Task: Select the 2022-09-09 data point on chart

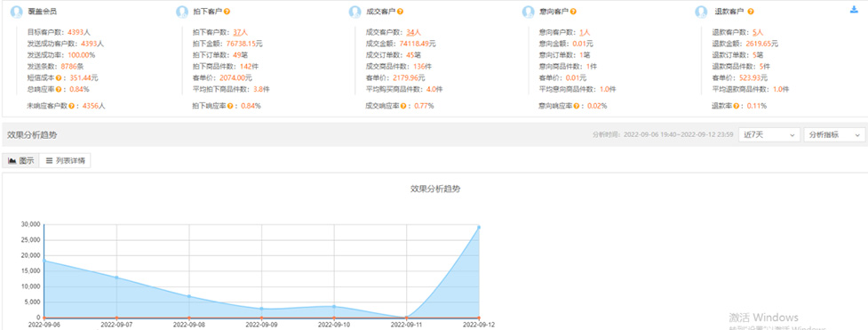Action: [261, 309]
